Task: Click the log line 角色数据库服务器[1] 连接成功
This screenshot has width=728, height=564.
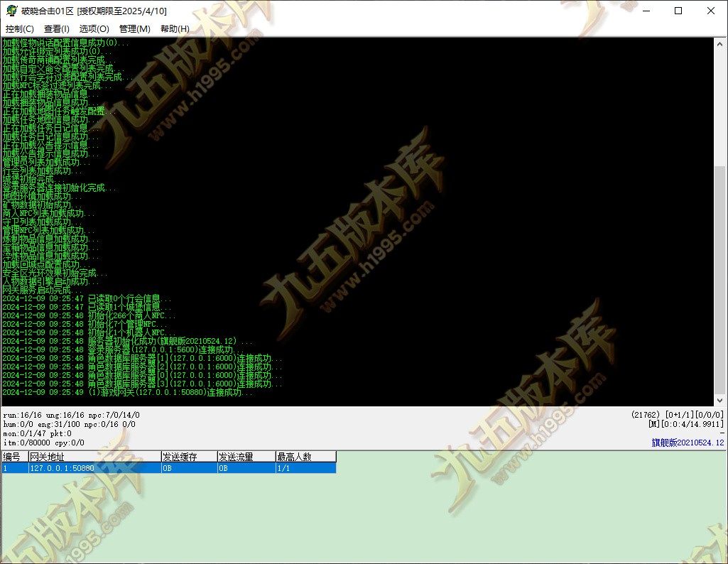Action: tap(142, 359)
